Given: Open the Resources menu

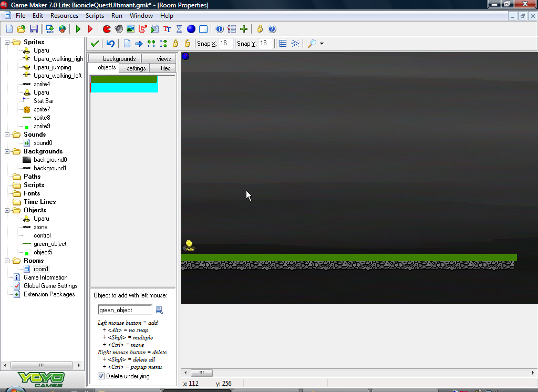Looking at the screenshot, I should coord(64,16).
